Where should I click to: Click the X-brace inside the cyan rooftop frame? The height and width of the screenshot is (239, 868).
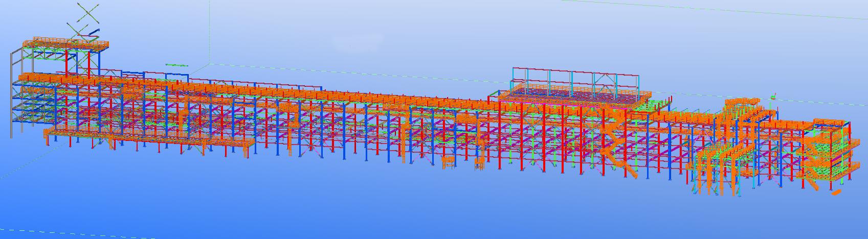coord(606,81)
